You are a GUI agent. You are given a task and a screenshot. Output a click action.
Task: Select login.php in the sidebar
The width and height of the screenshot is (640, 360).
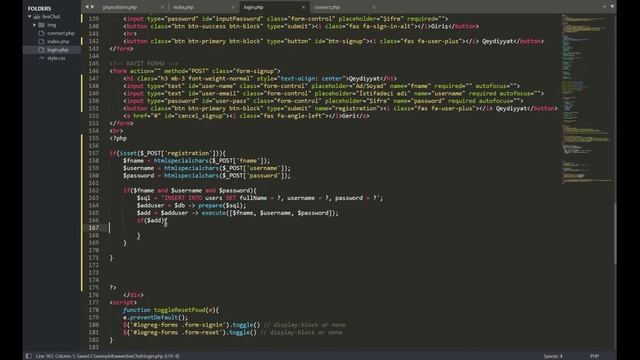click(x=58, y=50)
